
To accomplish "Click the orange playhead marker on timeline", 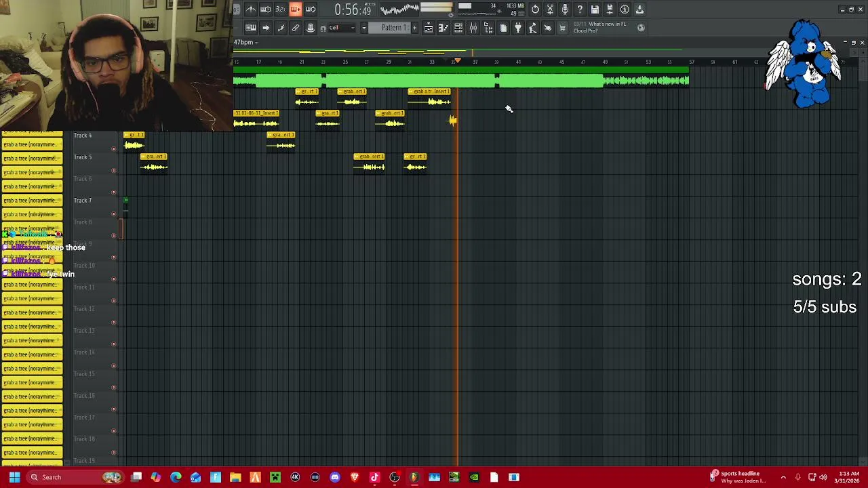I will pyautogui.click(x=458, y=62).
